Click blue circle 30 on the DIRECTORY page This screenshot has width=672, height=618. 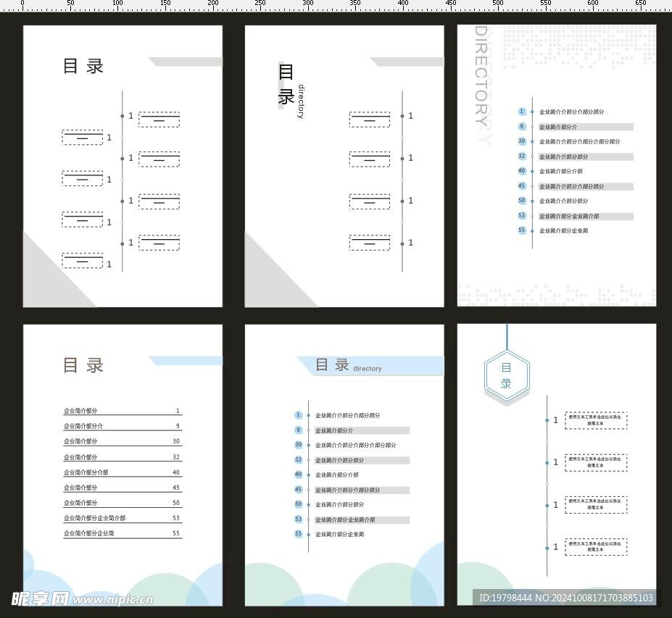[x=521, y=141]
